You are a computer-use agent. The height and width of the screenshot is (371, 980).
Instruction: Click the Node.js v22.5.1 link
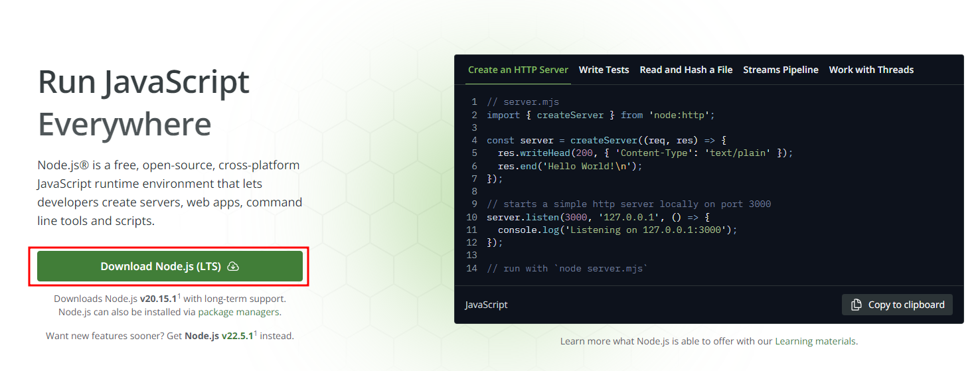(219, 336)
